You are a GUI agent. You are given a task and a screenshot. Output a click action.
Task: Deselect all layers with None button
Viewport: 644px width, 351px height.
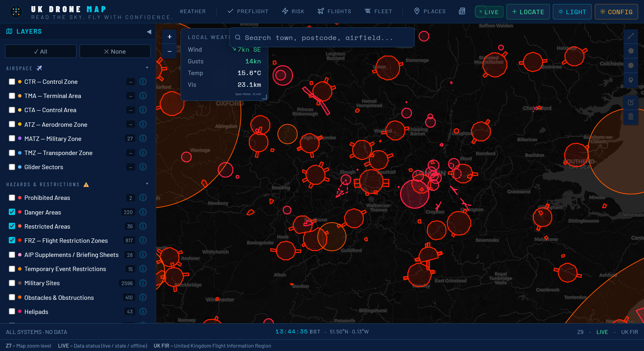point(115,51)
